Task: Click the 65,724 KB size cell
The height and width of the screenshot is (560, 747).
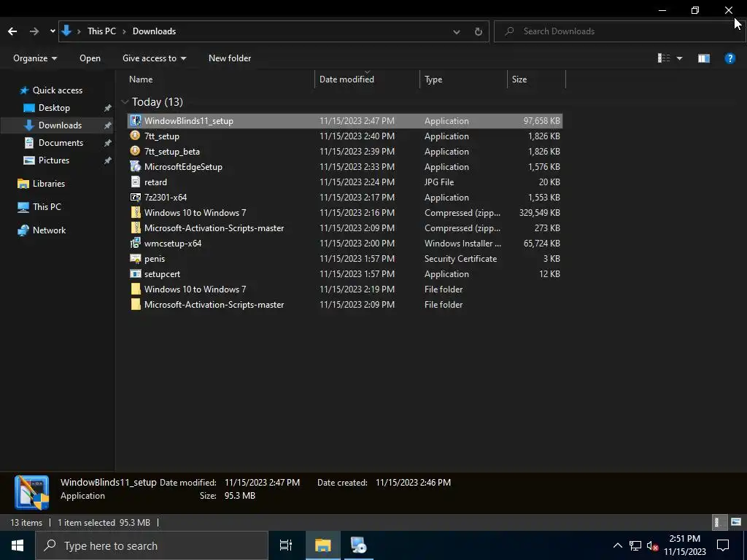Action: (542, 244)
